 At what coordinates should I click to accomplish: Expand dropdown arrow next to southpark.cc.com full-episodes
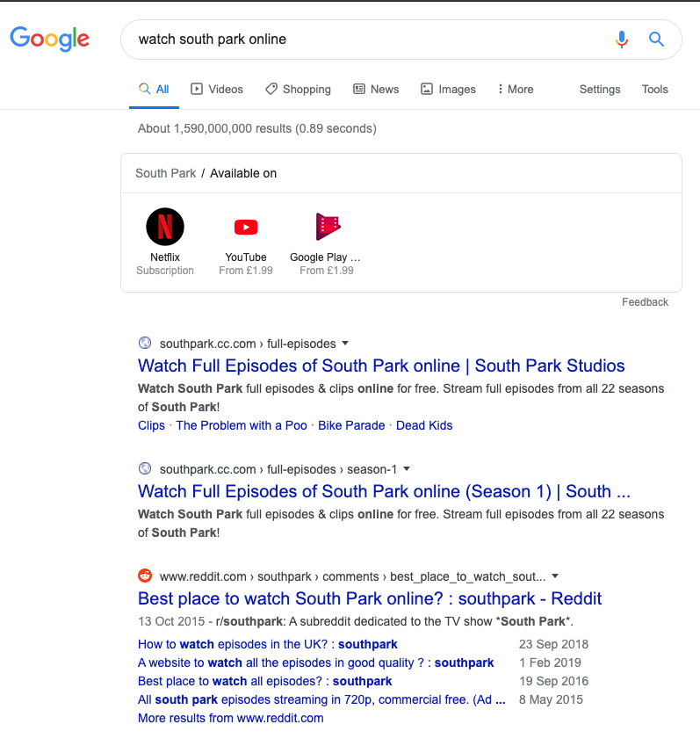tap(345, 344)
